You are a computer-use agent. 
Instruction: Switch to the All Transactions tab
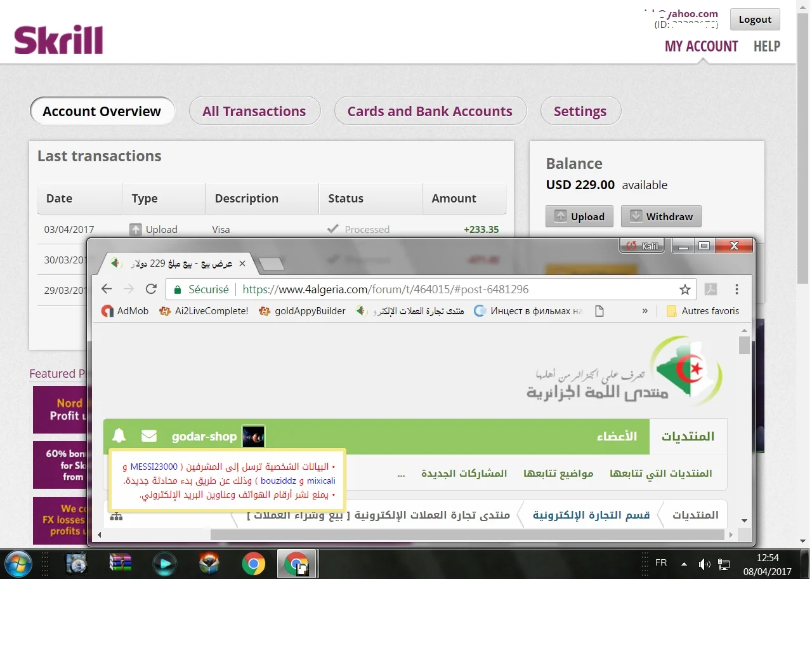pyautogui.click(x=254, y=112)
